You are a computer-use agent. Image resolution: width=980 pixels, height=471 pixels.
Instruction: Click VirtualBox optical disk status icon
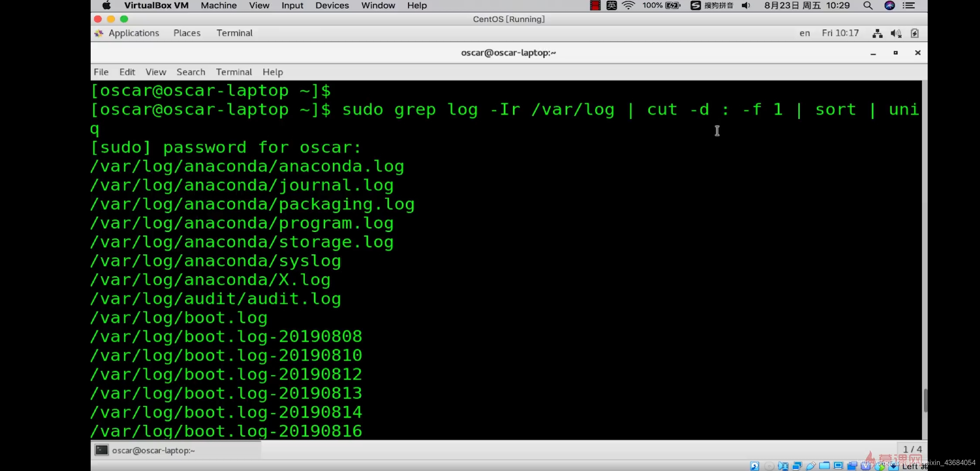(769, 466)
